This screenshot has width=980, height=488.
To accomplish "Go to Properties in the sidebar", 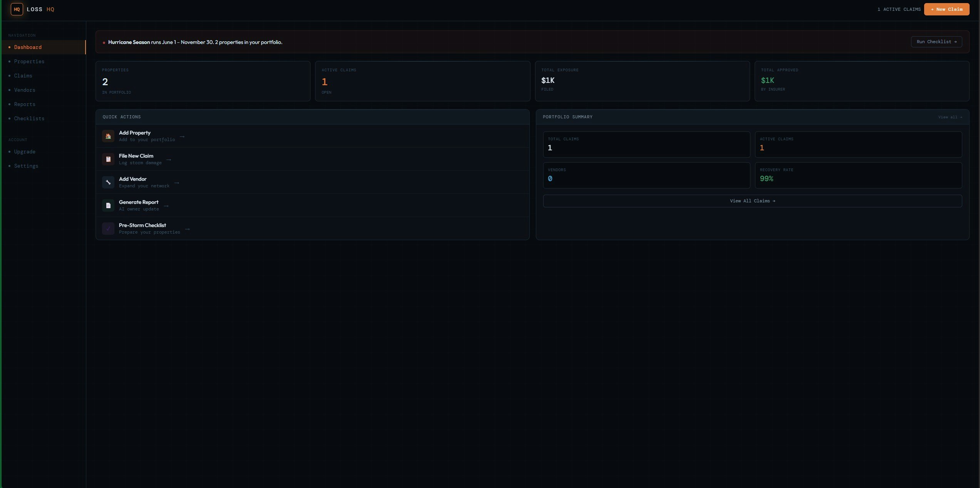I will pos(43,61).
